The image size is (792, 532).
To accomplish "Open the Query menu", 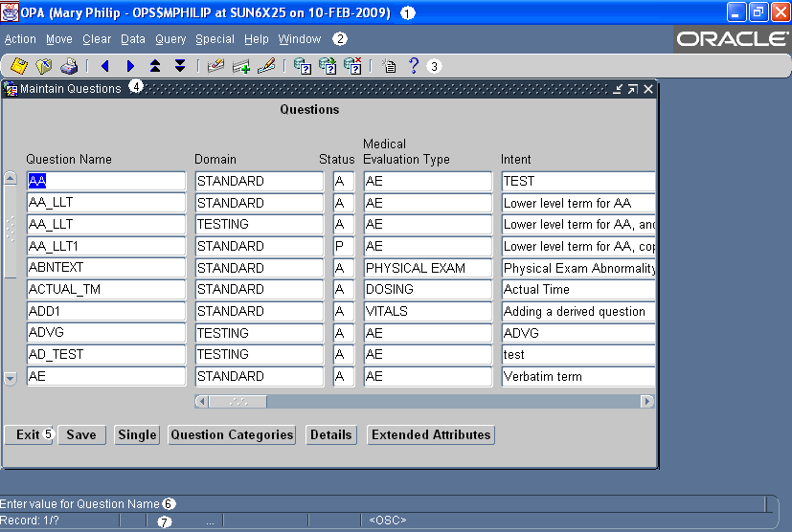I will pyautogui.click(x=170, y=39).
